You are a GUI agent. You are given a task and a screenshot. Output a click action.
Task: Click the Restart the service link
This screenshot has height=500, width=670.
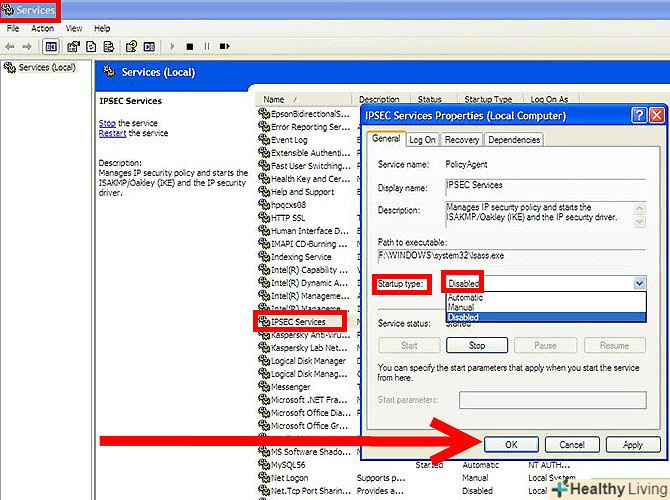click(x=112, y=133)
